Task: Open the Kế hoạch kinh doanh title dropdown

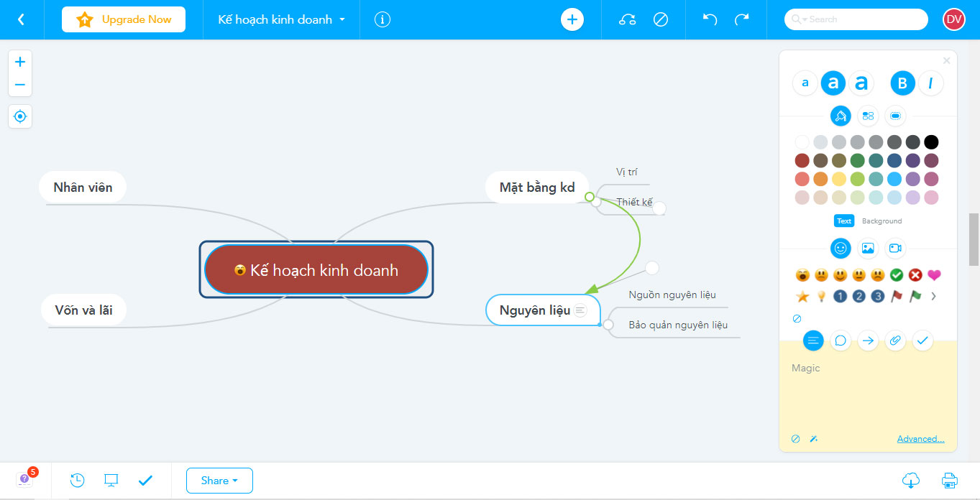Action: [x=281, y=19]
